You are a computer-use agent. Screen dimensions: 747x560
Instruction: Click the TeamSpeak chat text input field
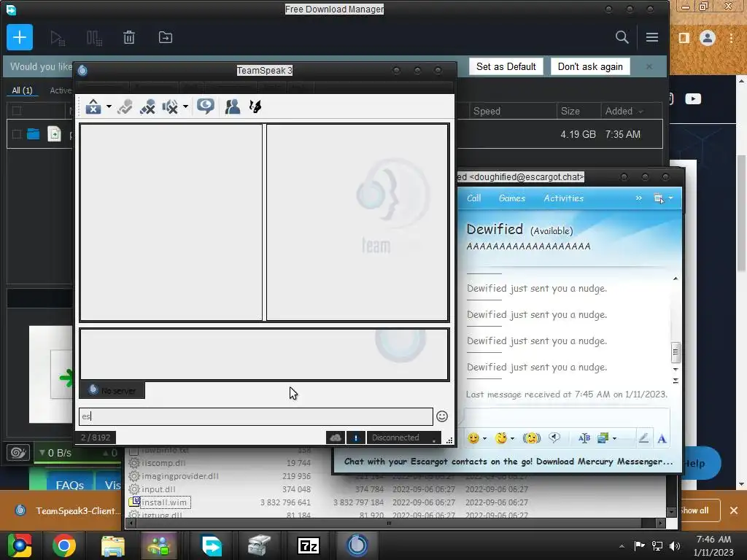256,416
